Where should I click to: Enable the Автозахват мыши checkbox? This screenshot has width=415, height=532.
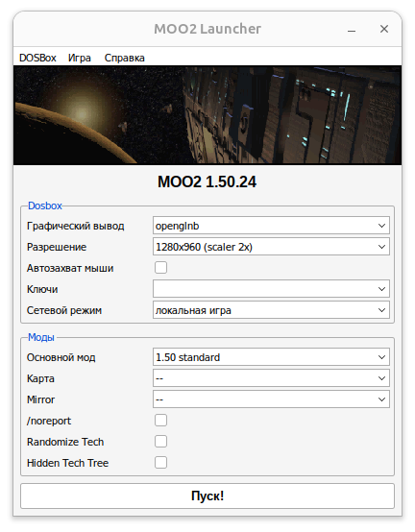pyautogui.click(x=160, y=267)
